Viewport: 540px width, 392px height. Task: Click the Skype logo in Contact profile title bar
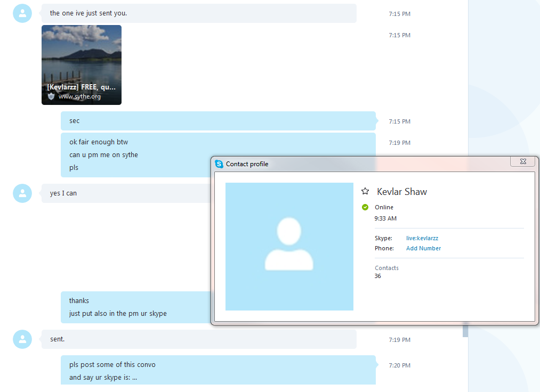pyautogui.click(x=219, y=164)
